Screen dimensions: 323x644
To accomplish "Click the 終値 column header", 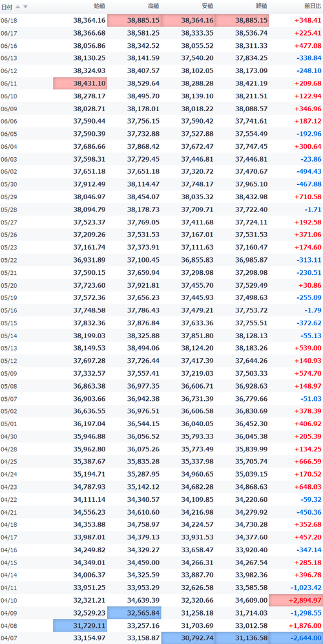I will tap(262, 6).
